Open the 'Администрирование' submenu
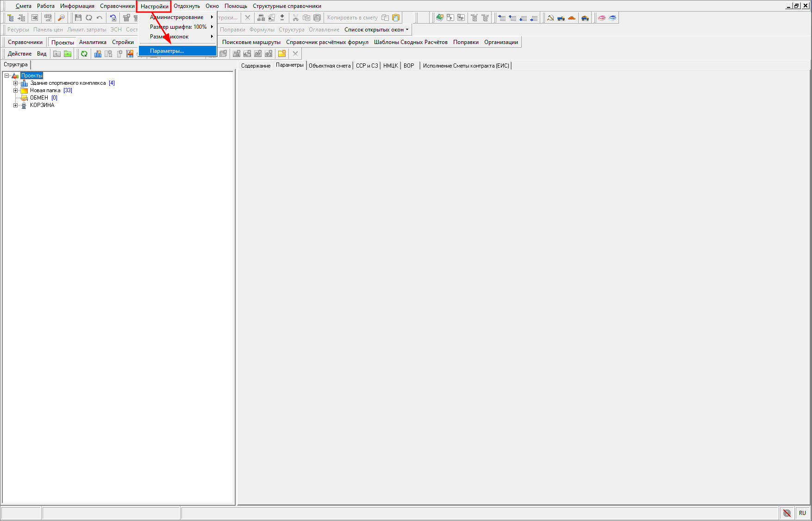 coord(177,17)
